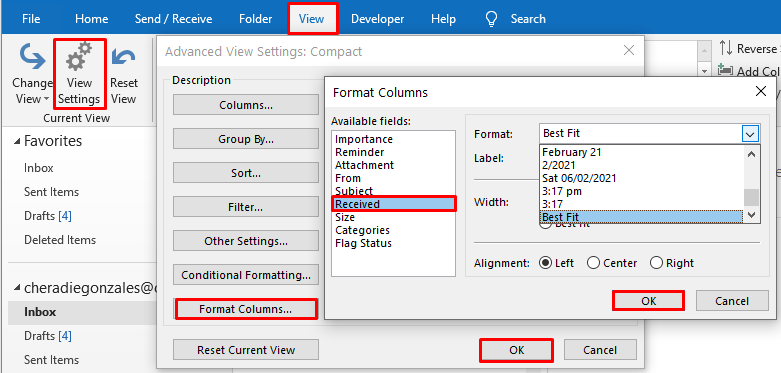Open the Folder tab

[256, 19]
